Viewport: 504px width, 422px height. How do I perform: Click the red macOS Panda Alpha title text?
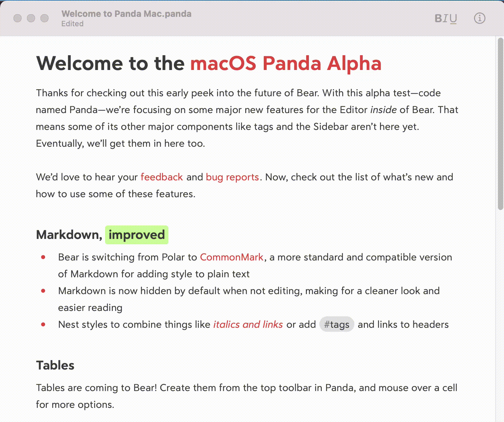(x=286, y=63)
